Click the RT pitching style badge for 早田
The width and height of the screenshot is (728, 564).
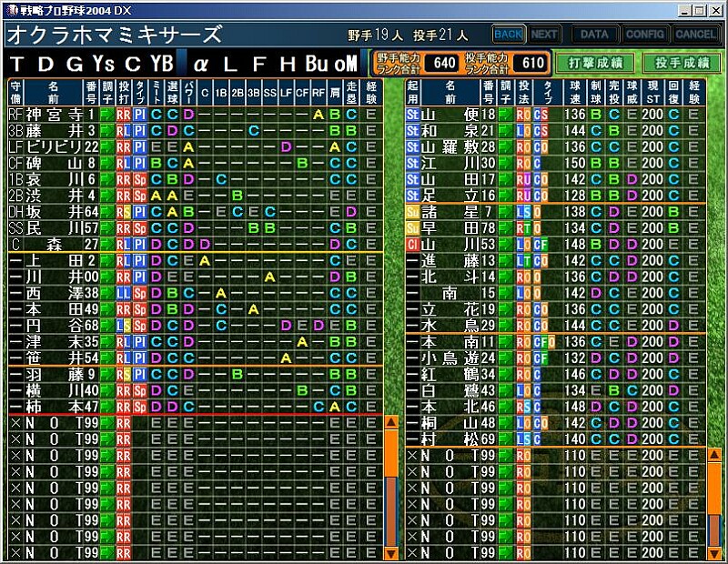pyautogui.click(x=523, y=228)
